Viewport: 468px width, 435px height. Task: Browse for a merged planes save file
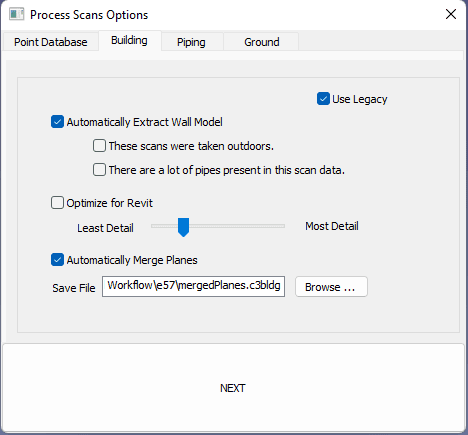click(331, 287)
